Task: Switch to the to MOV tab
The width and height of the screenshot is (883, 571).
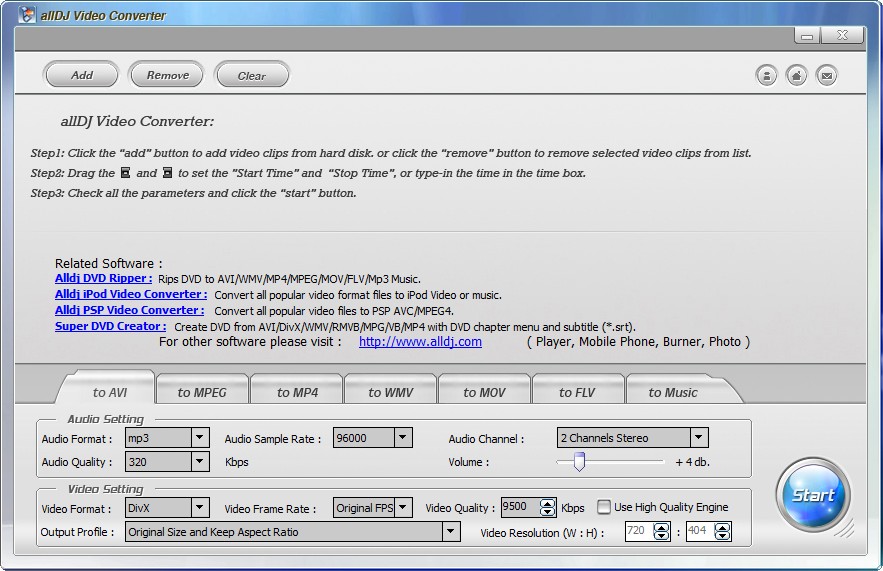Action: coord(484,392)
